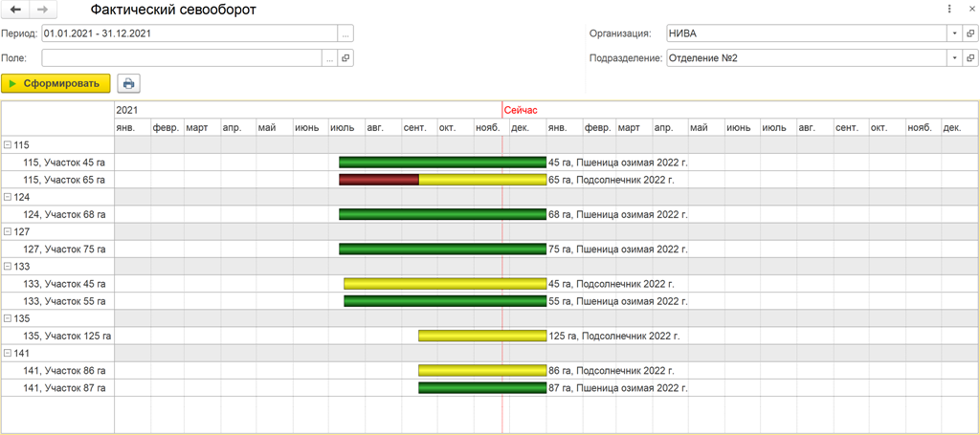
Task: Collapse the field group 115
Action: click(8, 145)
